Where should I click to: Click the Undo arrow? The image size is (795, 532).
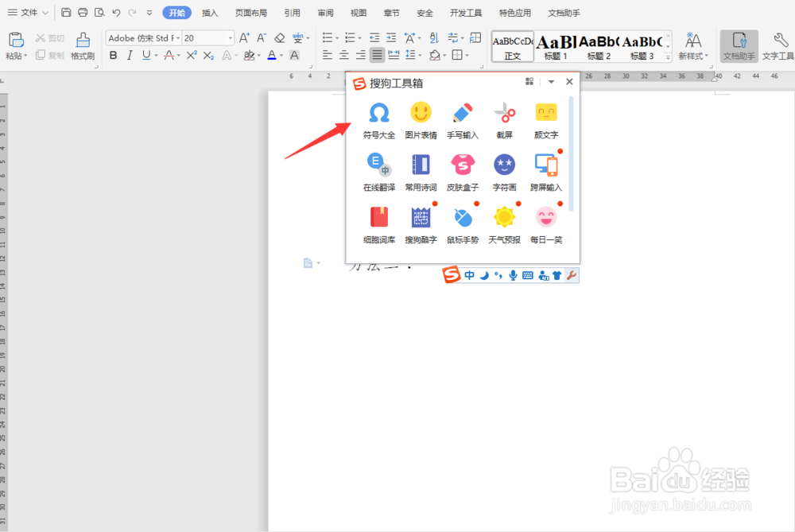click(x=116, y=13)
